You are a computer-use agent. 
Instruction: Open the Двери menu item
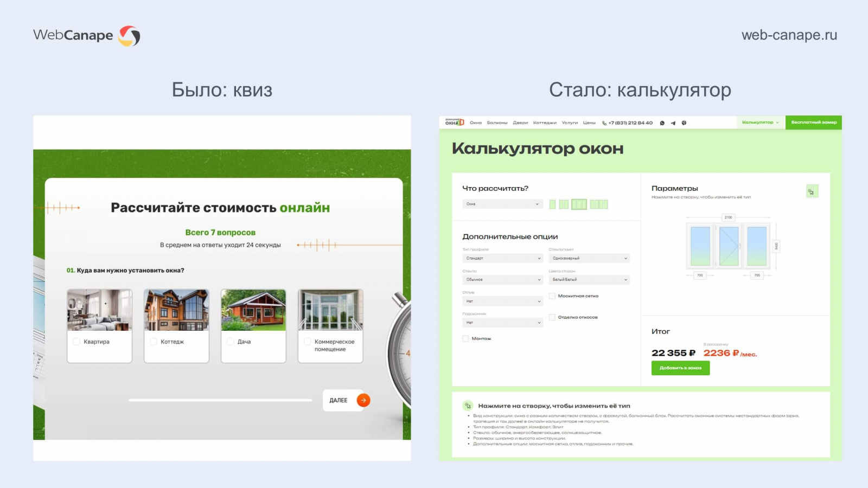click(520, 123)
